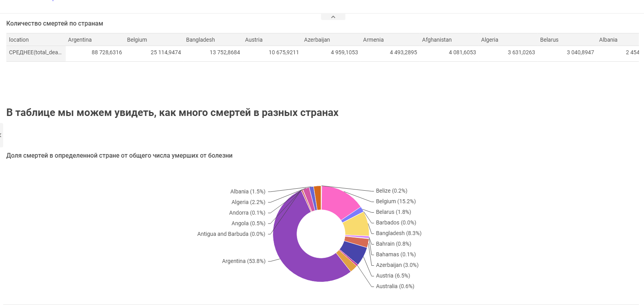Click the Afghanistan column header
This screenshot has width=644, height=307.
[x=437, y=40]
